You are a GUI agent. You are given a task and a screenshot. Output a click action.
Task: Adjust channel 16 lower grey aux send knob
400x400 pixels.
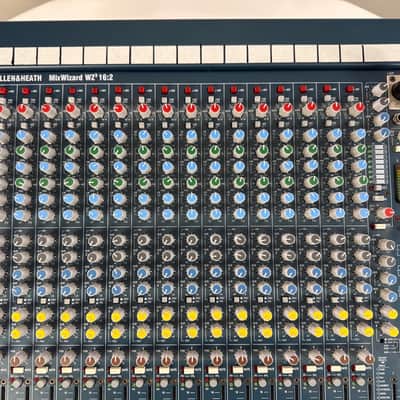pos(362,255)
